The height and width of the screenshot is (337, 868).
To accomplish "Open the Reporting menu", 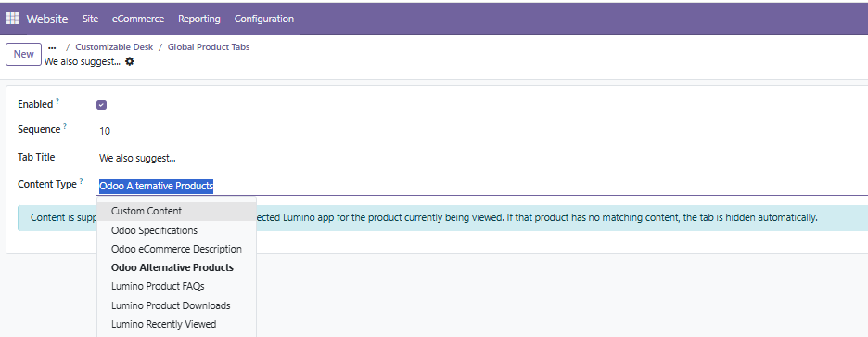I will 199,19.
